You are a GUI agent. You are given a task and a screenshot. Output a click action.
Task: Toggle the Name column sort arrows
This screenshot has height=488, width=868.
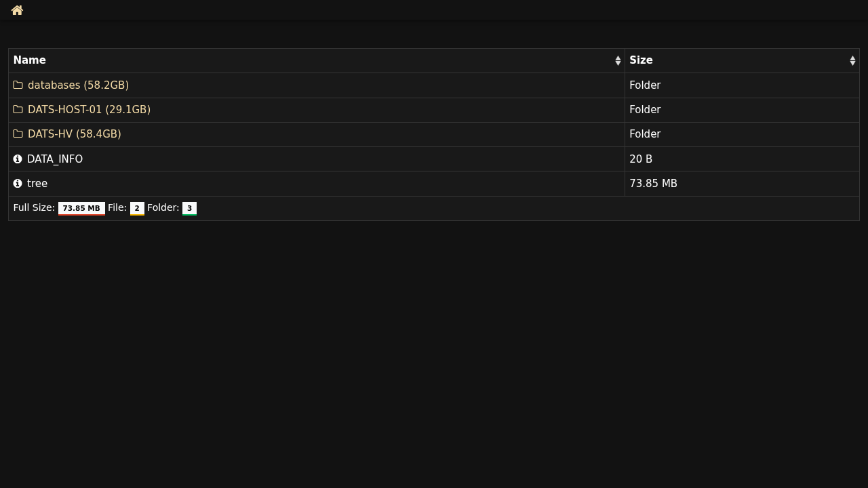(x=618, y=61)
